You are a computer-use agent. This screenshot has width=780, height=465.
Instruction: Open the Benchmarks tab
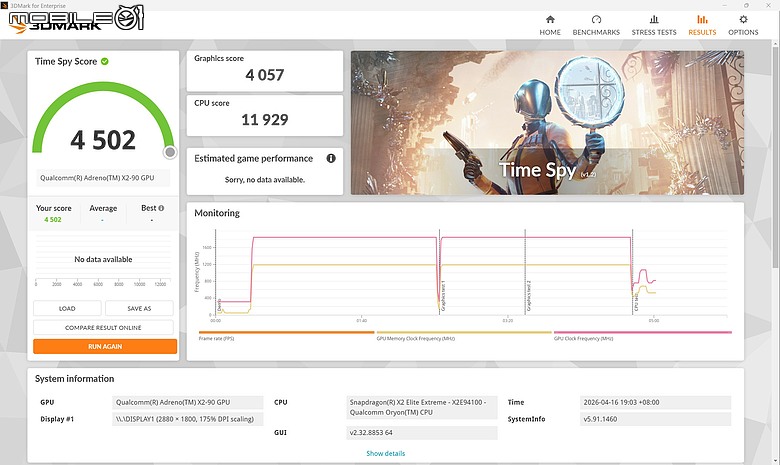(x=596, y=25)
